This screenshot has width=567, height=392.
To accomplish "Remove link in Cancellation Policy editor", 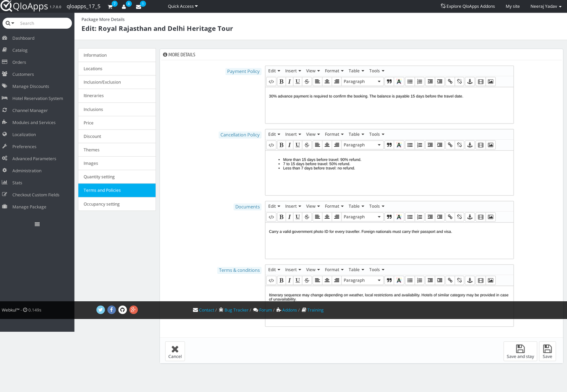I will pos(460,145).
